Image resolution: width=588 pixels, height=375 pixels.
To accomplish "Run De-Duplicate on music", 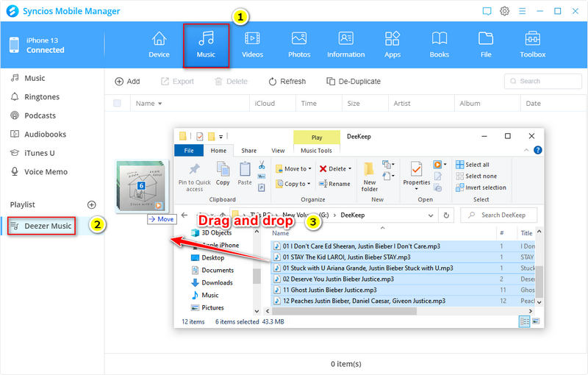I will (x=354, y=82).
